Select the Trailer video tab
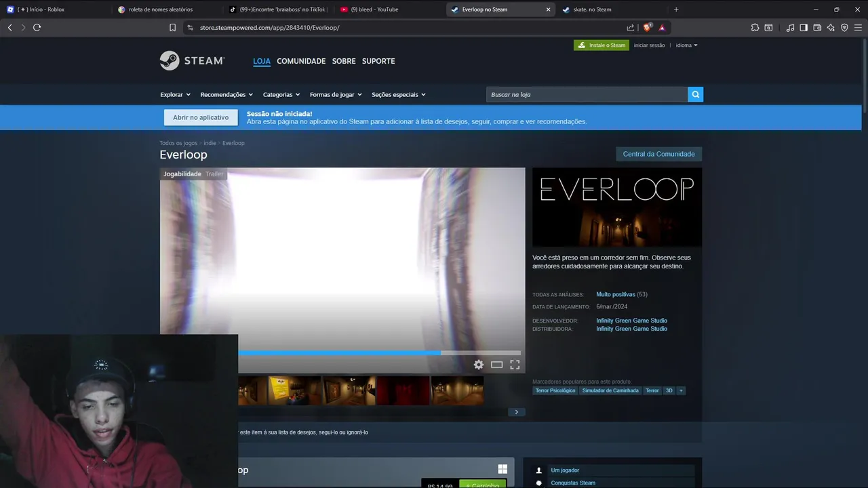The width and height of the screenshot is (868, 488). tap(214, 174)
